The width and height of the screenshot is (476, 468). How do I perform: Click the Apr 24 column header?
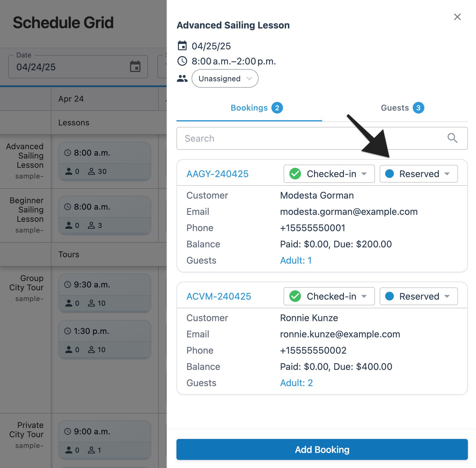pyautogui.click(x=71, y=99)
